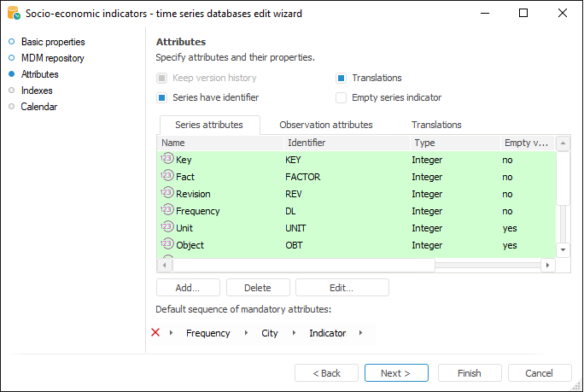Enable the Empty series indicator checkbox

(342, 97)
